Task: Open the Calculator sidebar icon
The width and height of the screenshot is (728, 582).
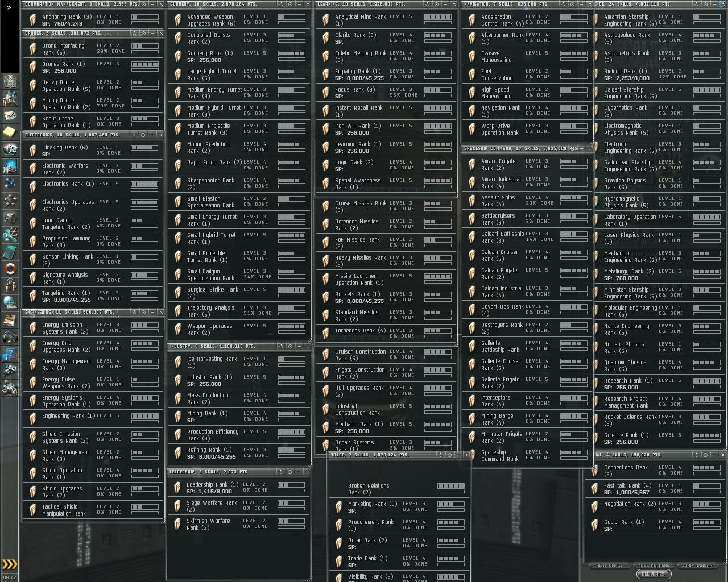Action: pyautogui.click(x=10, y=252)
